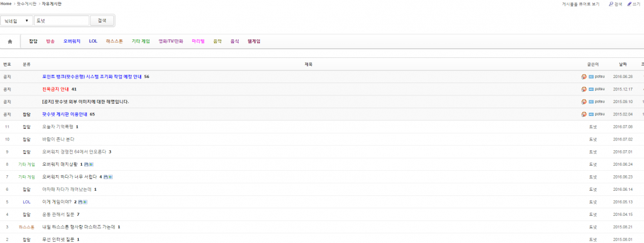The height and width of the screenshot is (243, 644).
Task: Open post 내일 하스스톤 형사랑 마스터즈 가는데
Action: click(x=79, y=227)
